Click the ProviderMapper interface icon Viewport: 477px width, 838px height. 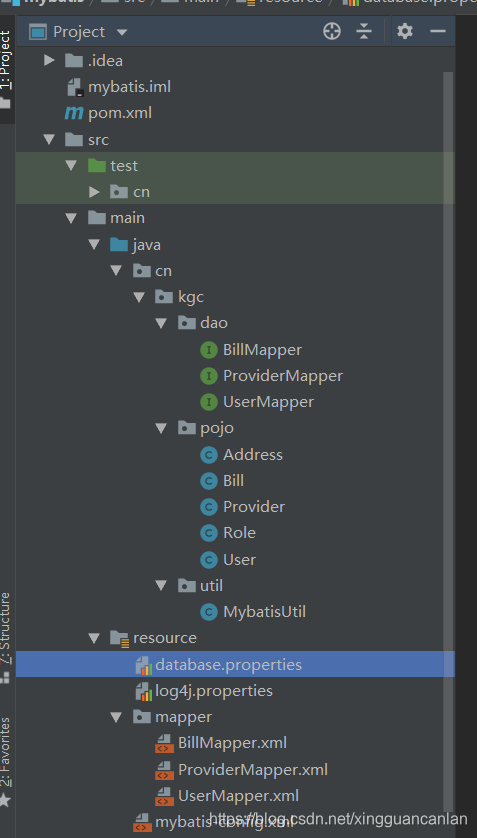208,376
